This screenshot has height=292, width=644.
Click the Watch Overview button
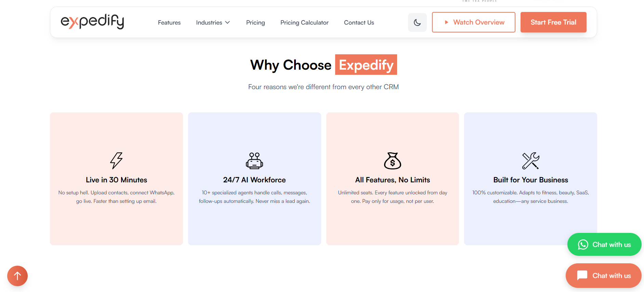click(473, 22)
